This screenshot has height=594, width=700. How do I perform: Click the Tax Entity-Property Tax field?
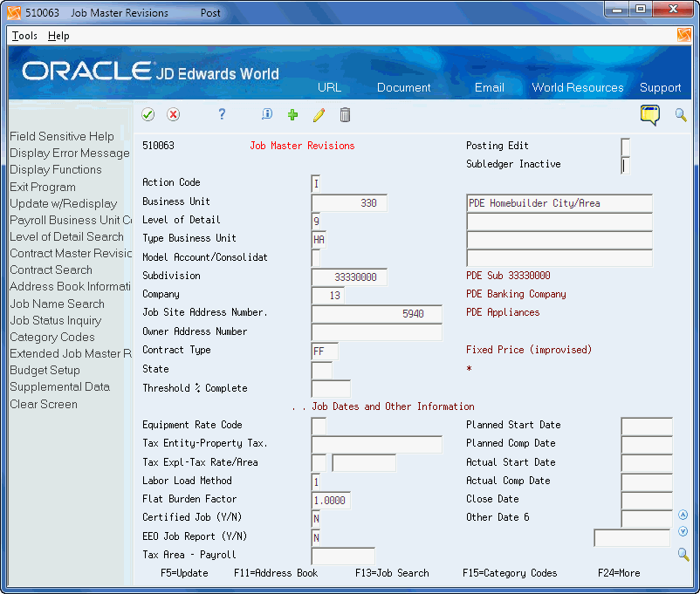(377, 445)
